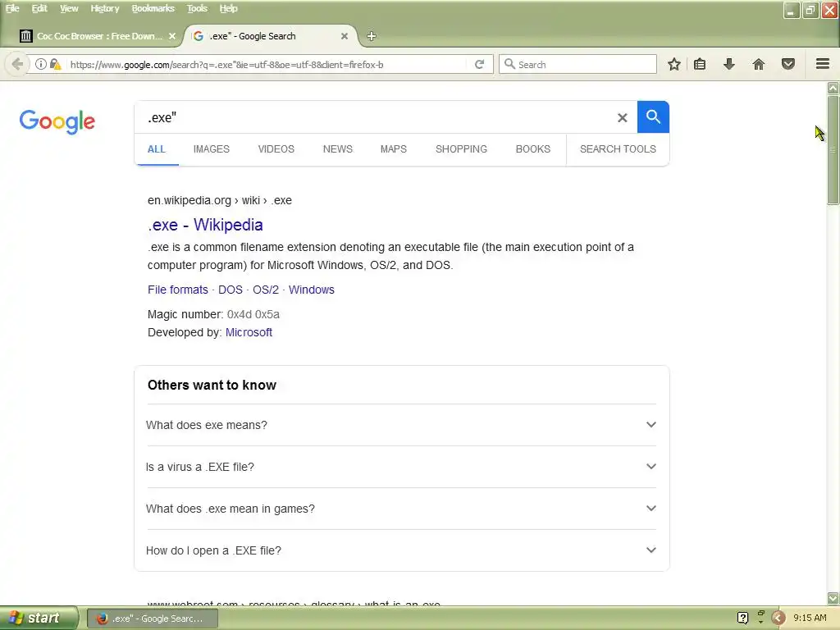This screenshot has width=840, height=630.
Task: Save page to Pocket icon
Action: (x=788, y=64)
